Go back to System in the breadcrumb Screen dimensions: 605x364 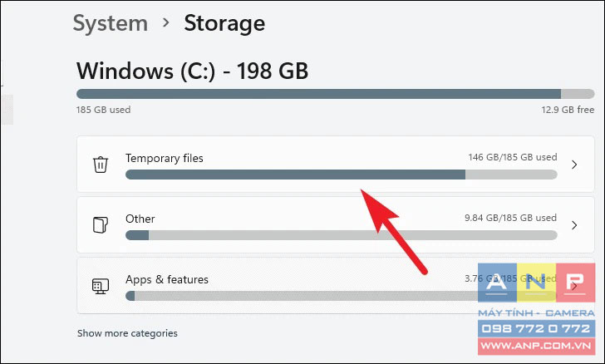pyautogui.click(x=111, y=23)
